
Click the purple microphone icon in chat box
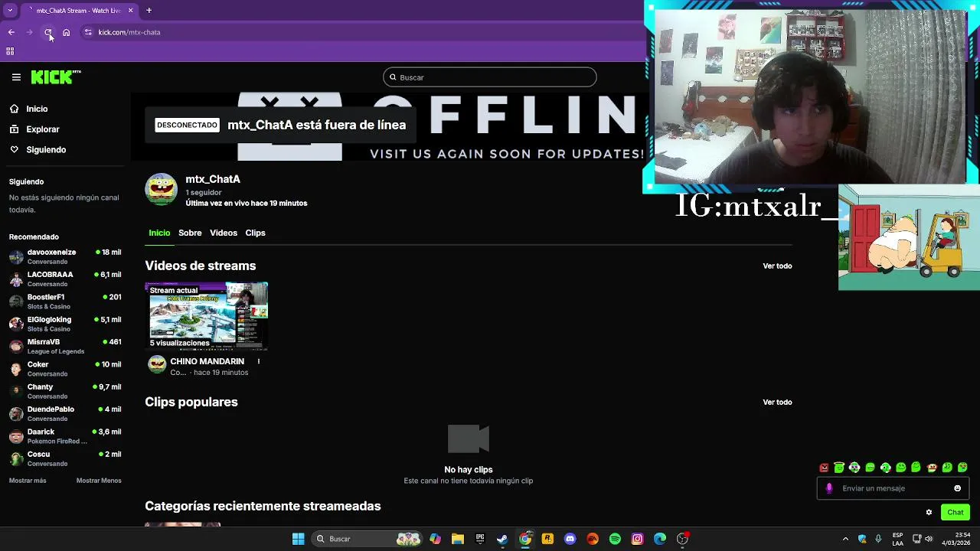click(829, 488)
